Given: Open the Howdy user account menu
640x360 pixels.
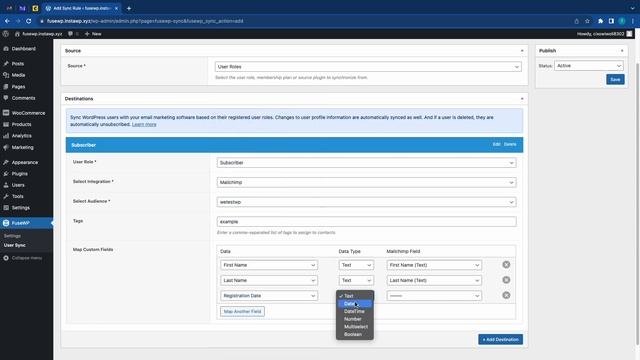Looking at the screenshot, I should (x=604, y=34).
